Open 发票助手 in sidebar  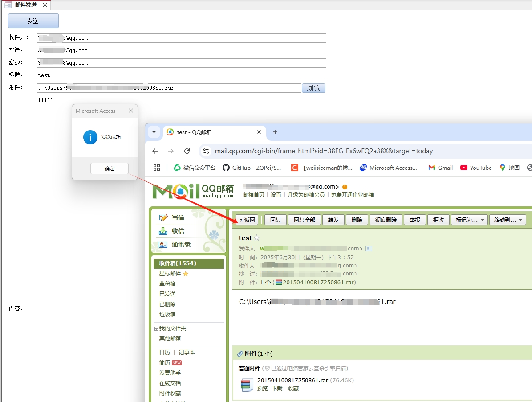point(170,373)
